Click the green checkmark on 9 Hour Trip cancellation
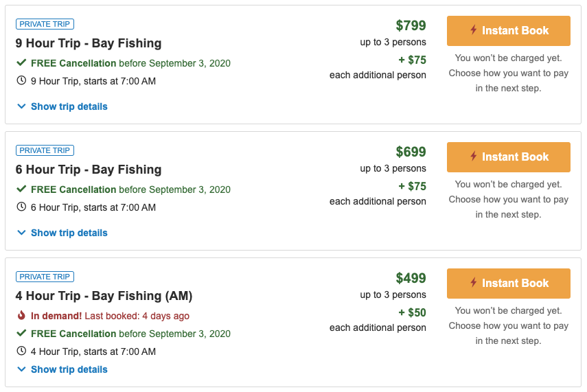The image size is (587, 392). (21, 62)
